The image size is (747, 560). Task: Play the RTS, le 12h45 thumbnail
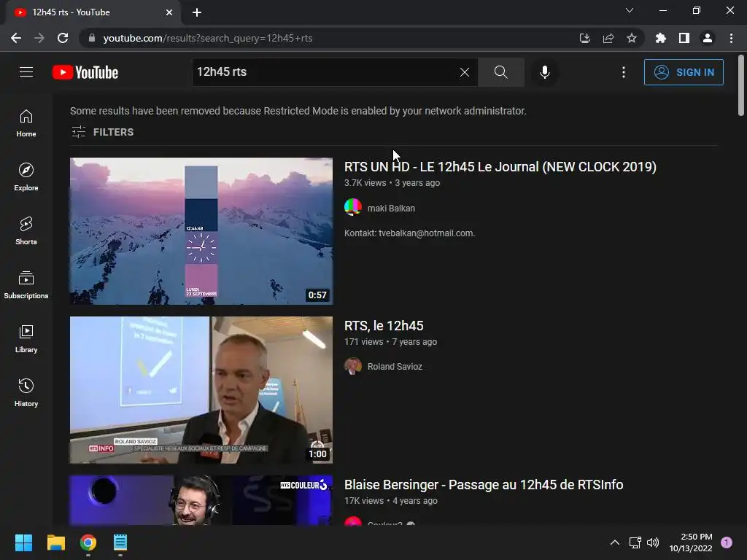pos(201,389)
